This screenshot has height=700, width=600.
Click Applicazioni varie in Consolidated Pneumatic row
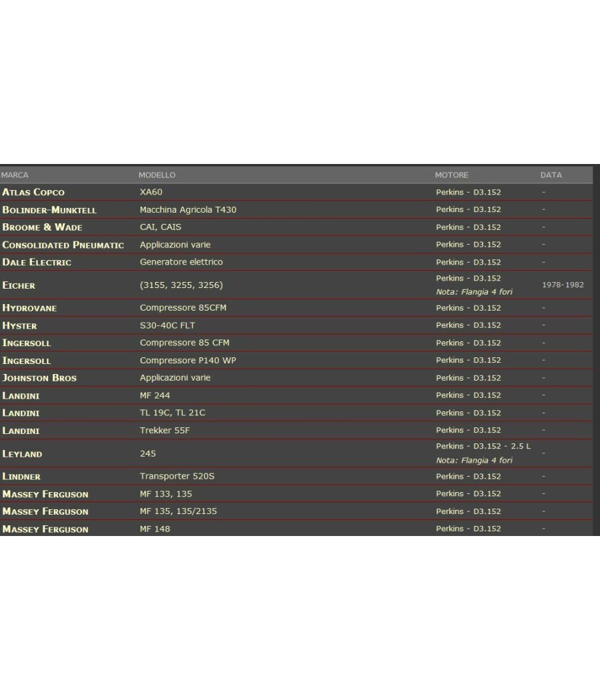tap(175, 245)
